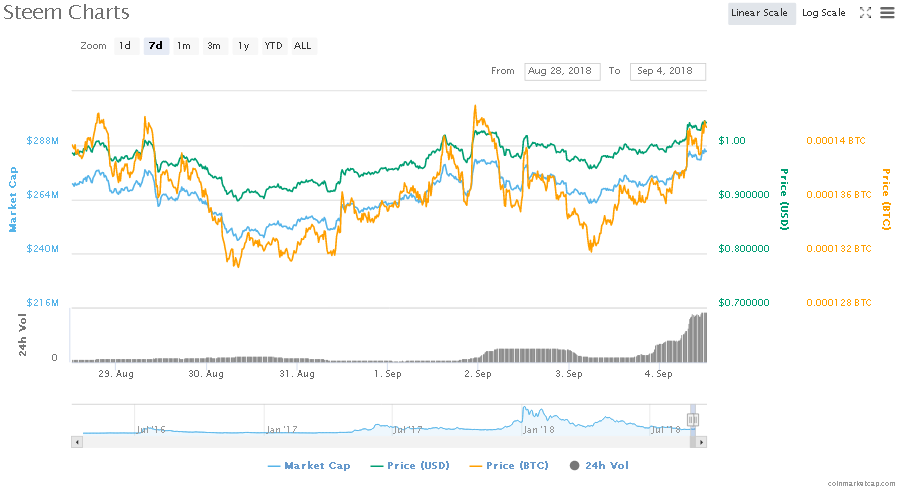Screen dimensions: 899x490
Task: Click the 31. Aug date axis label
Action: pyautogui.click(x=297, y=374)
